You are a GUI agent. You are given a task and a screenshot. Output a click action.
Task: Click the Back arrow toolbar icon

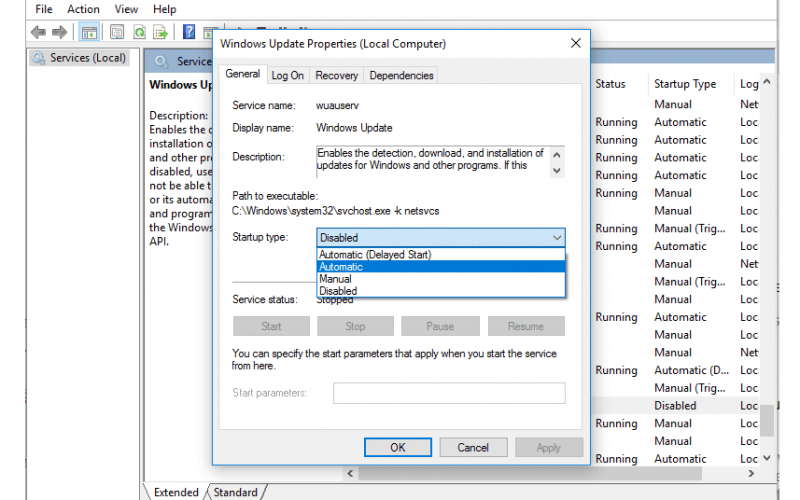pyautogui.click(x=38, y=32)
